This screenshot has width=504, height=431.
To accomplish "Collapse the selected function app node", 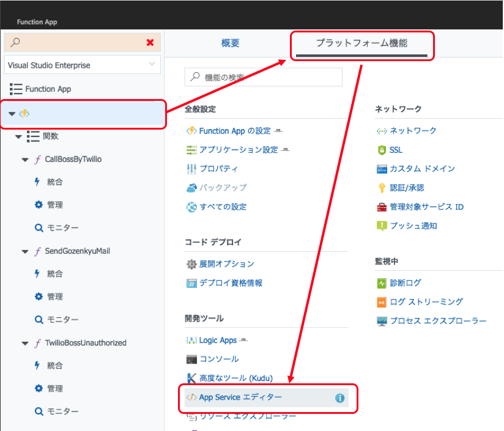I will point(12,114).
